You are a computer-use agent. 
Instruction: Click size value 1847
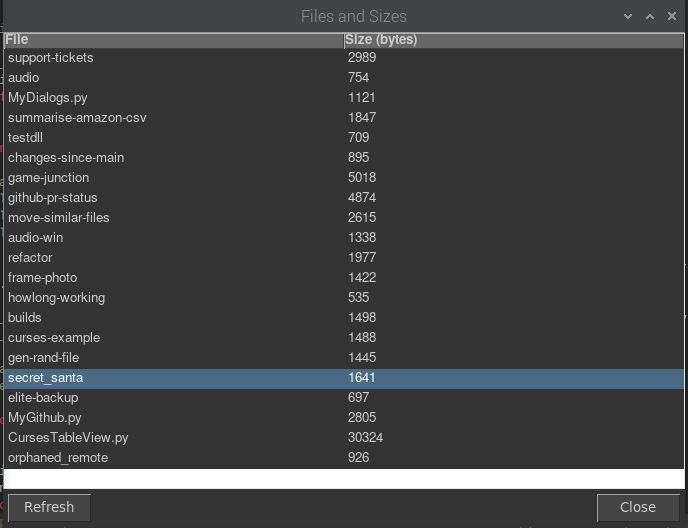(362, 118)
